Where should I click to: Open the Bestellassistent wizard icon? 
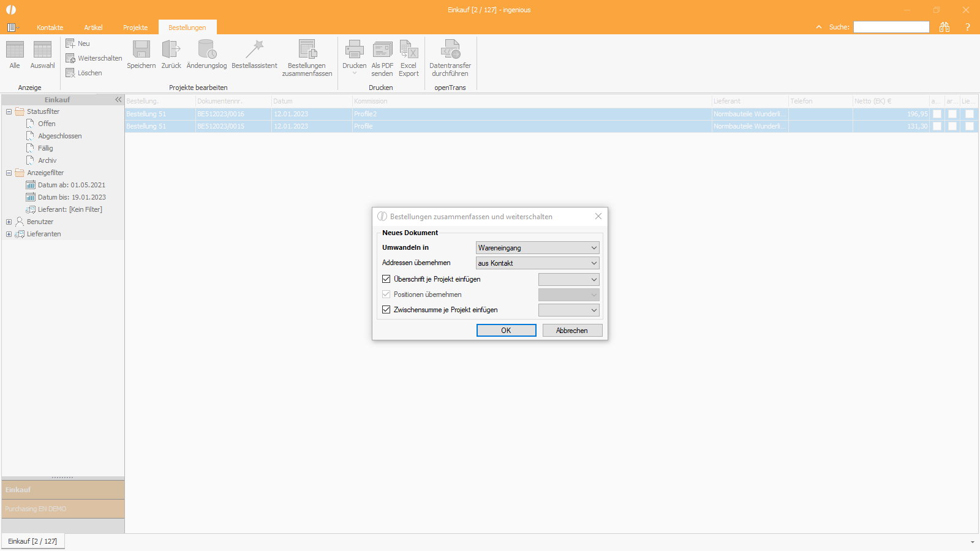pyautogui.click(x=254, y=50)
